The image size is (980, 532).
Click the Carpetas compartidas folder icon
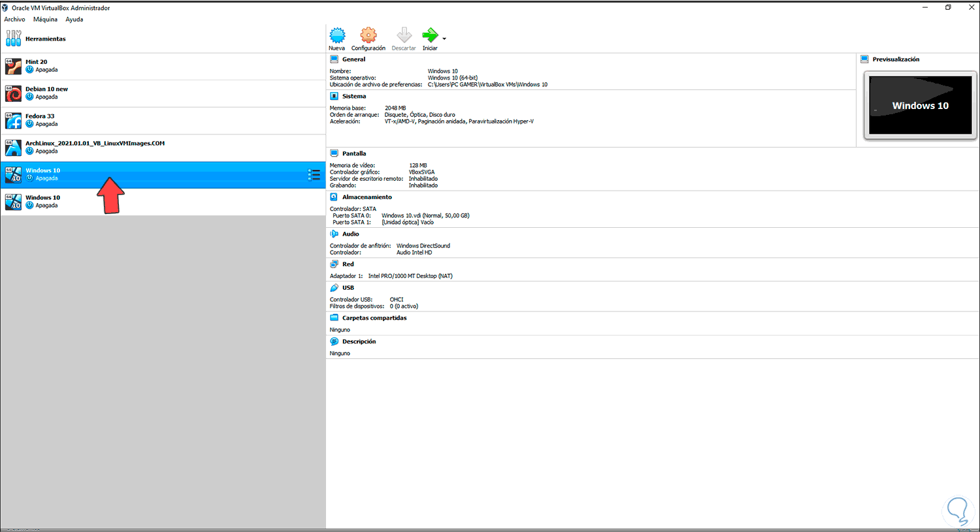335,318
